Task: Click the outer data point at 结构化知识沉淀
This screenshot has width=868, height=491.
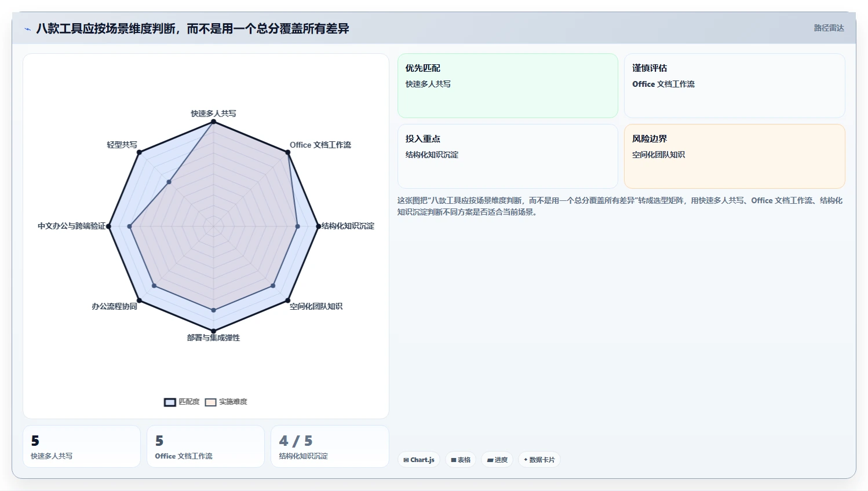Action: coord(318,226)
